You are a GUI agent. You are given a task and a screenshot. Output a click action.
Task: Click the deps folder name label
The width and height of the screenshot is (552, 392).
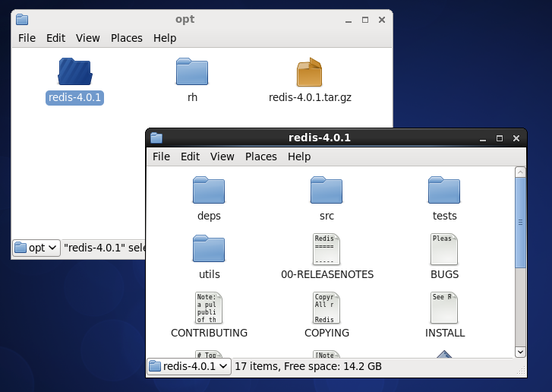click(209, 216)
